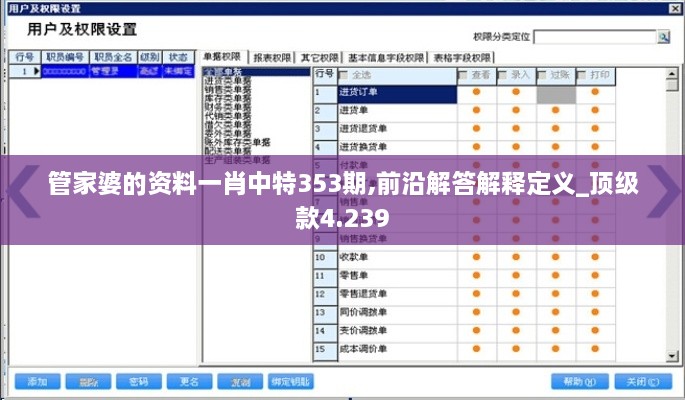
Task: Select 财务类单据 in the category list
Action: 228,107
